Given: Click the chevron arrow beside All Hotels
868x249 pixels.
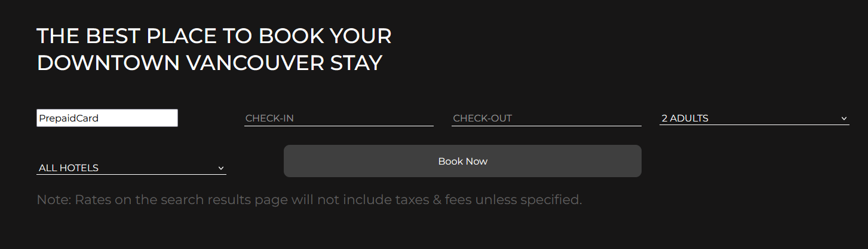Looking at the screenshot, I should (221, 168).
